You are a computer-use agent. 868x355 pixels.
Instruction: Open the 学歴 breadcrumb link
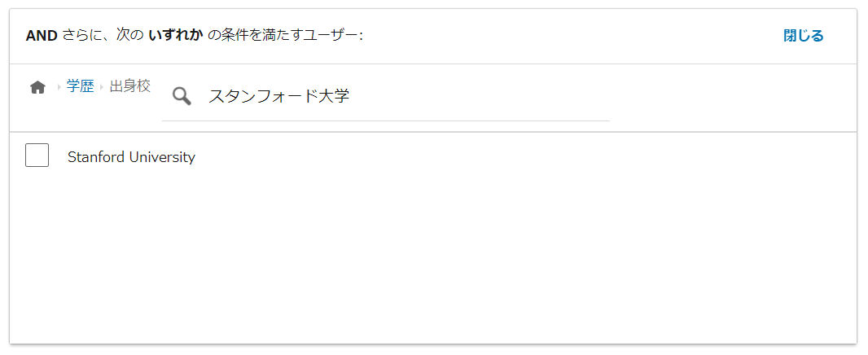pos(81,86)
